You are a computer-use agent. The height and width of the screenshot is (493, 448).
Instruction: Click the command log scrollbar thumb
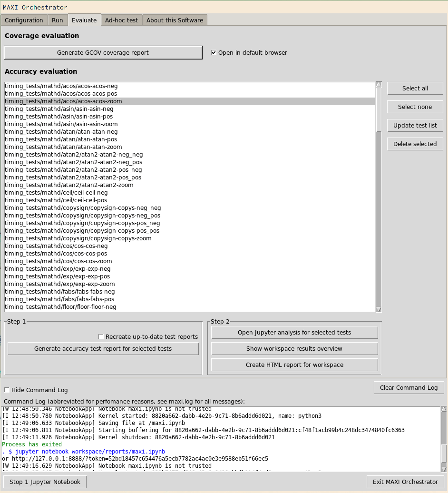444,454
